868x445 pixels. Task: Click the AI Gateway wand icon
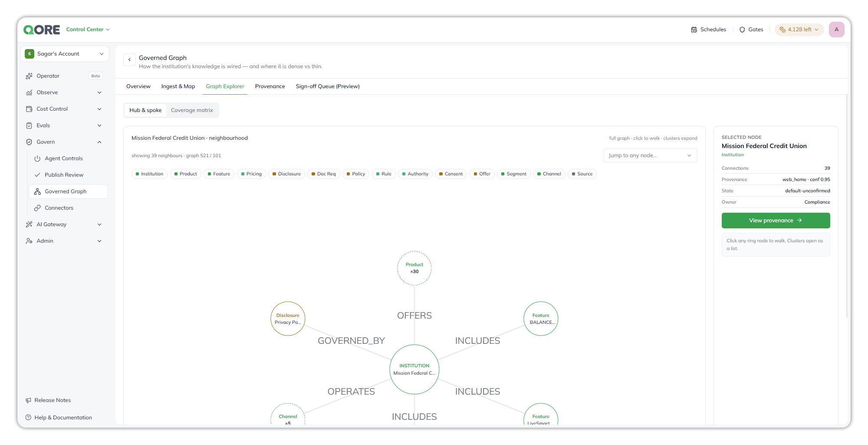coord(29,224)
